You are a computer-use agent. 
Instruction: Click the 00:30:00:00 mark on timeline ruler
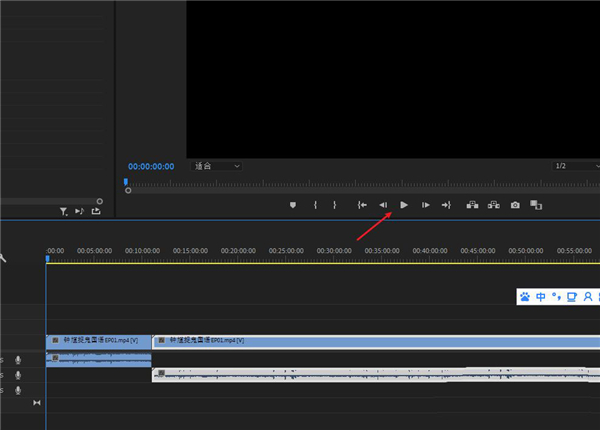click(x=334, y=251)
